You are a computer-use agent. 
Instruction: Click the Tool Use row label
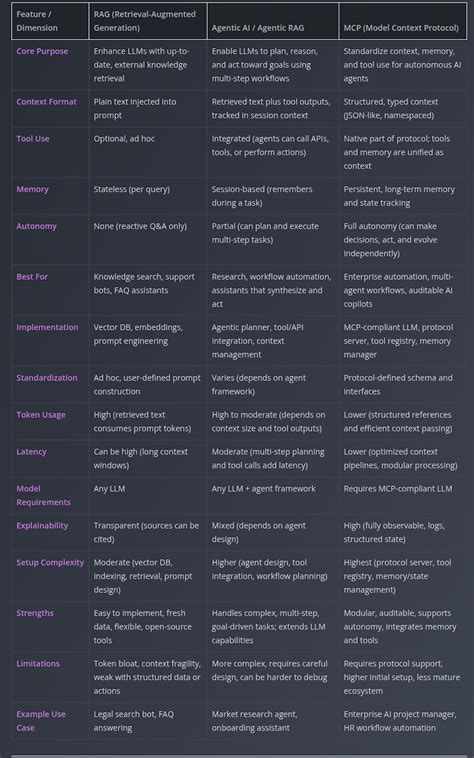pyautogui.click(x=33, y=138)
